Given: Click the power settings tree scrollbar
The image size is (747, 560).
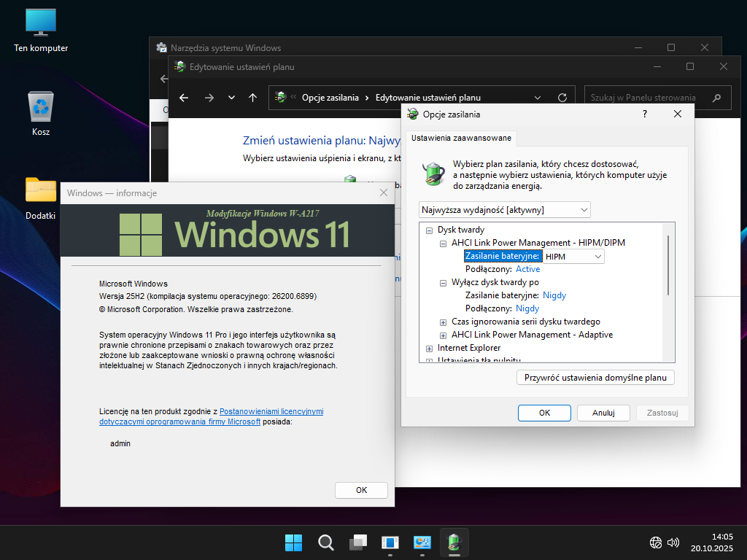Looking at the screenshot, I should 667,266.
